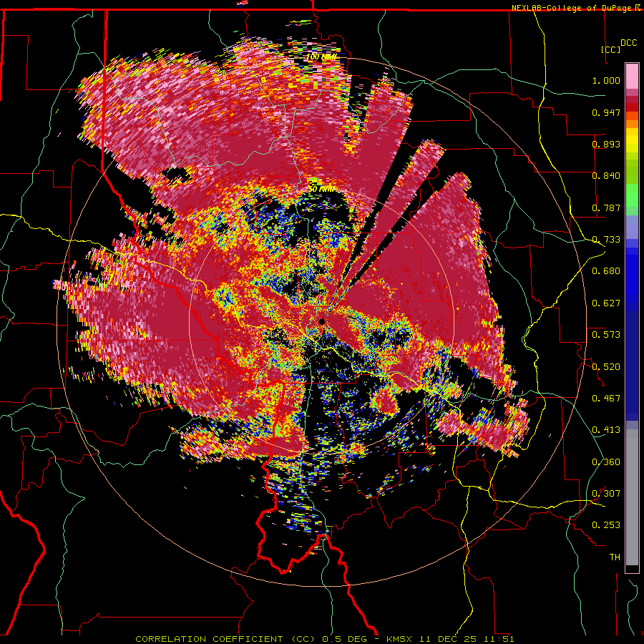
Task: Select the 0.253 scale value
Action: tap(606, 525)
